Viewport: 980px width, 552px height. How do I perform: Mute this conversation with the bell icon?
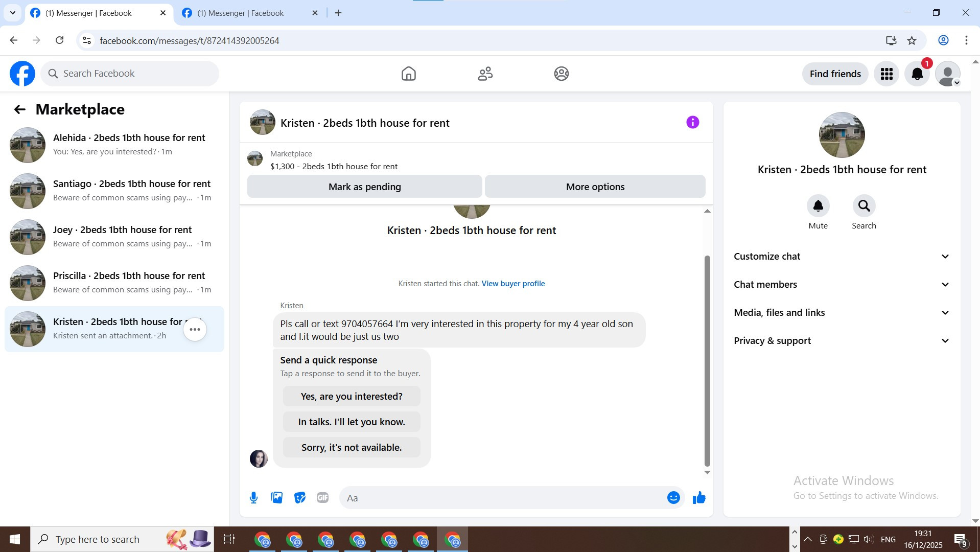coord(818,206)
